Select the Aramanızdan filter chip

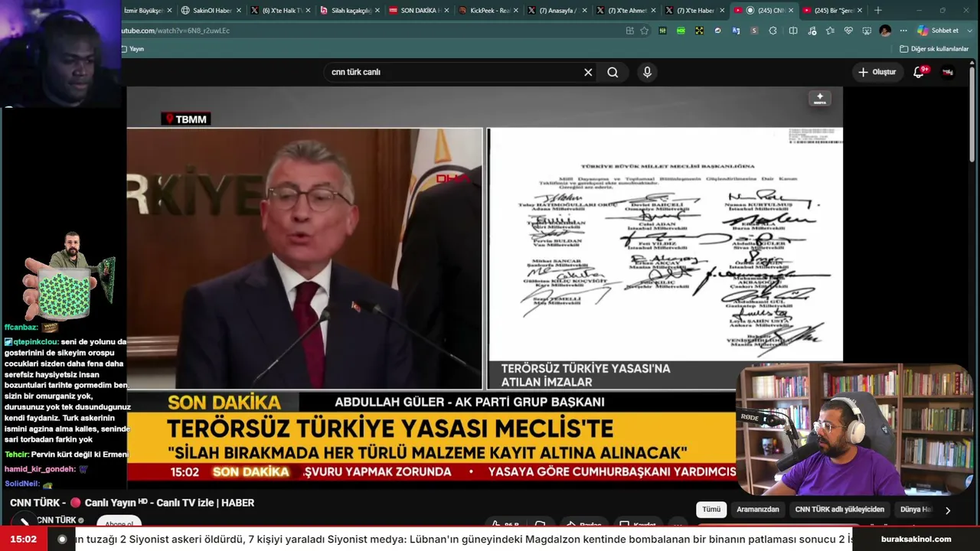758,510
